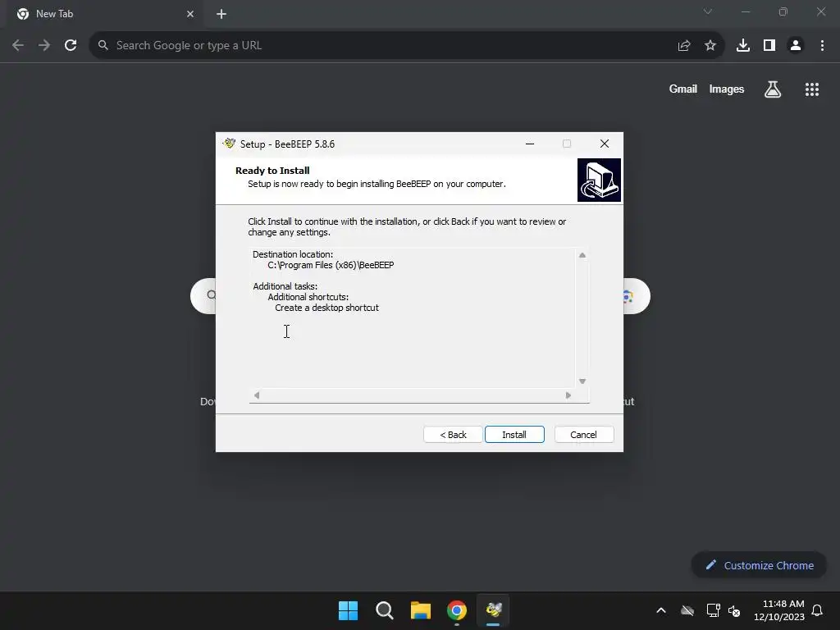Click the summary box scroll up arrow
840x630 pixels.
[582, 255]
